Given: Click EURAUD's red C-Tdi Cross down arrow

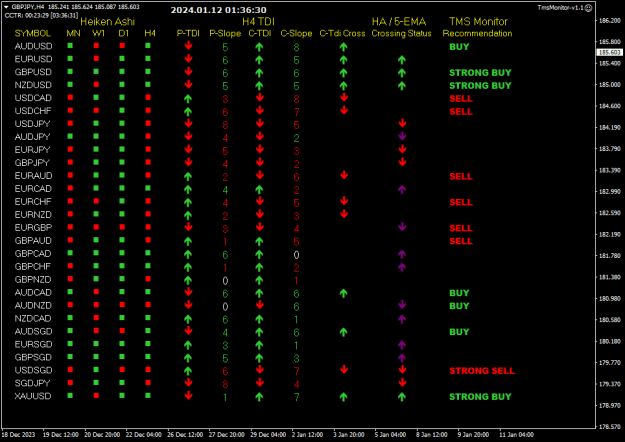Looking at the screenshot, I should coord(344,175).
